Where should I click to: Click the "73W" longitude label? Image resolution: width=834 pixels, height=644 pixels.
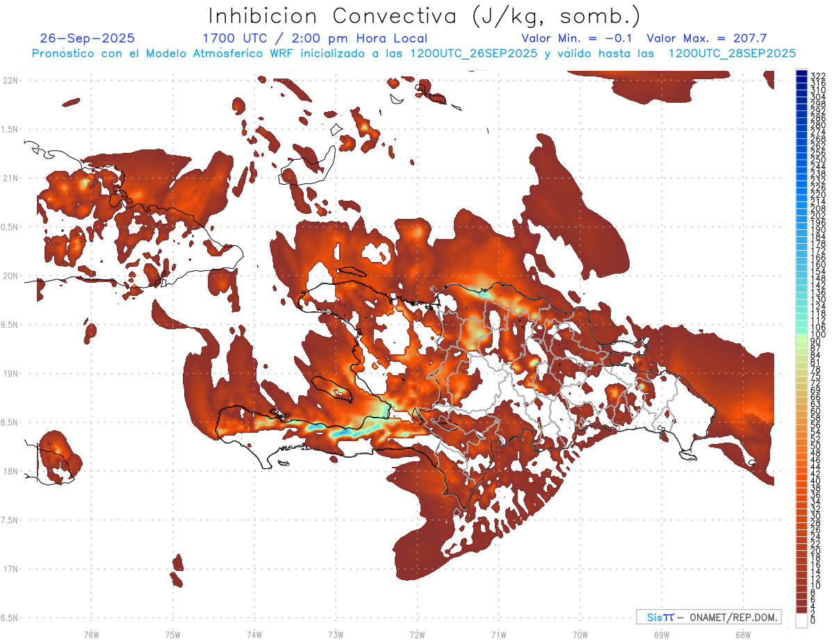pyautogui.click(x=336, y=635)
